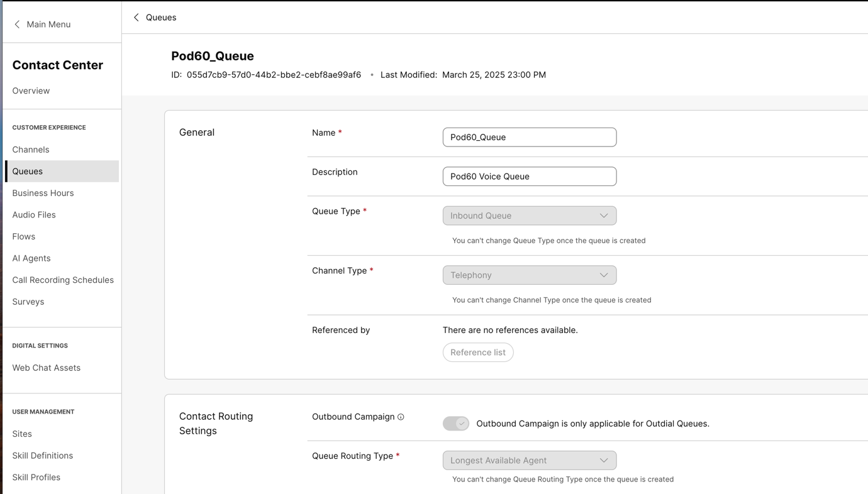Open Web Chat Assets link

[x=47, y=368]
